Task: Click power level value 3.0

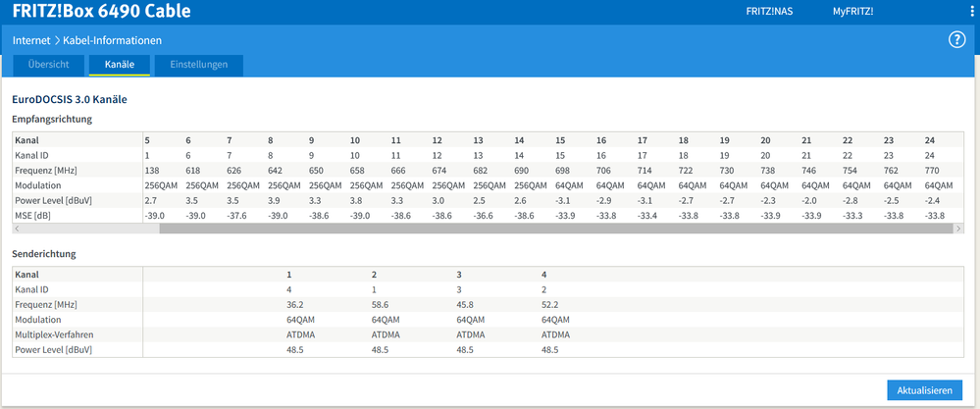Action: (438, 200)
